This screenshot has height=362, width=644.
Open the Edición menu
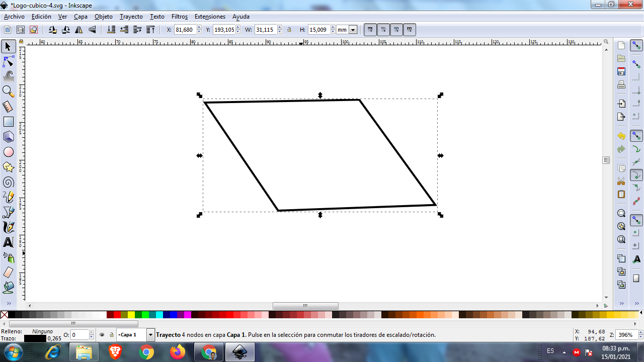(41, 17)
